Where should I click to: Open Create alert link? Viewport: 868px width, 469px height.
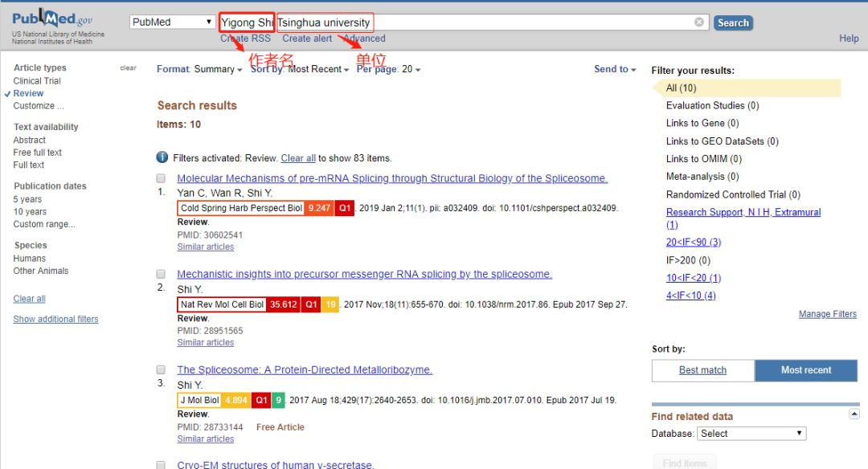click(307, 39)
